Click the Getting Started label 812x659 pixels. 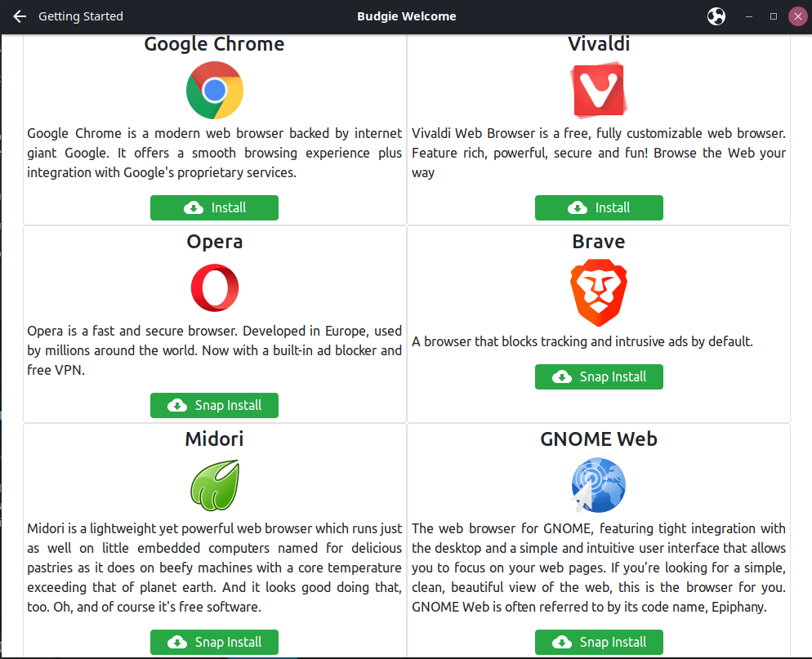point(81,16)
